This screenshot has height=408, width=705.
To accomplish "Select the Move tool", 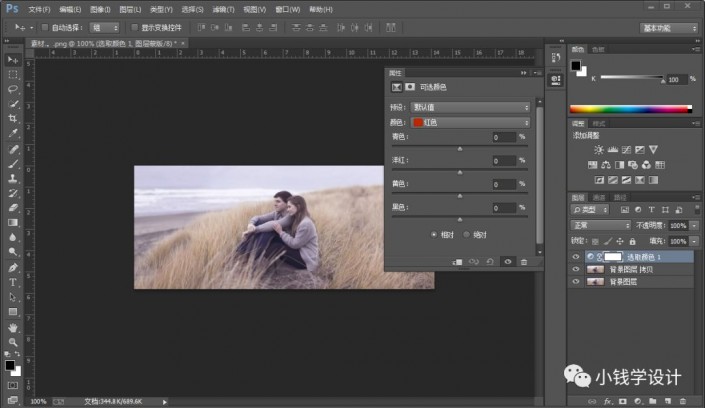I will tap(13, 60).
